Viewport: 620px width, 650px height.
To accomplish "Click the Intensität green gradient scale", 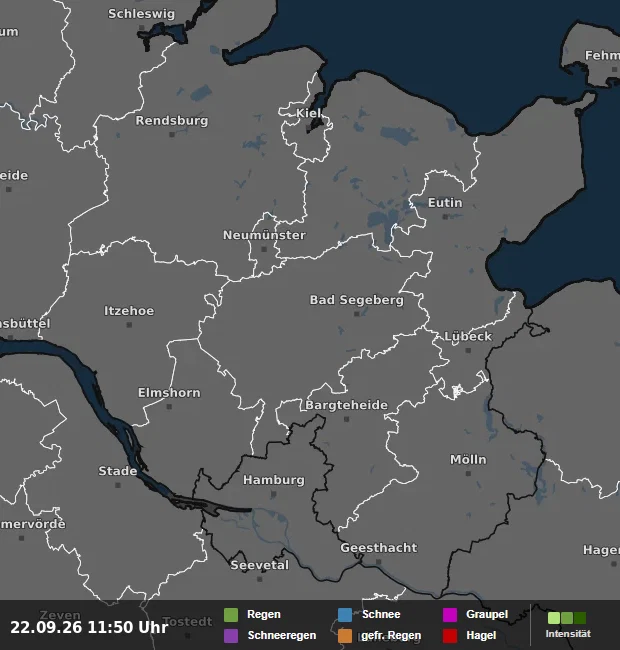I will pos(567,618).
